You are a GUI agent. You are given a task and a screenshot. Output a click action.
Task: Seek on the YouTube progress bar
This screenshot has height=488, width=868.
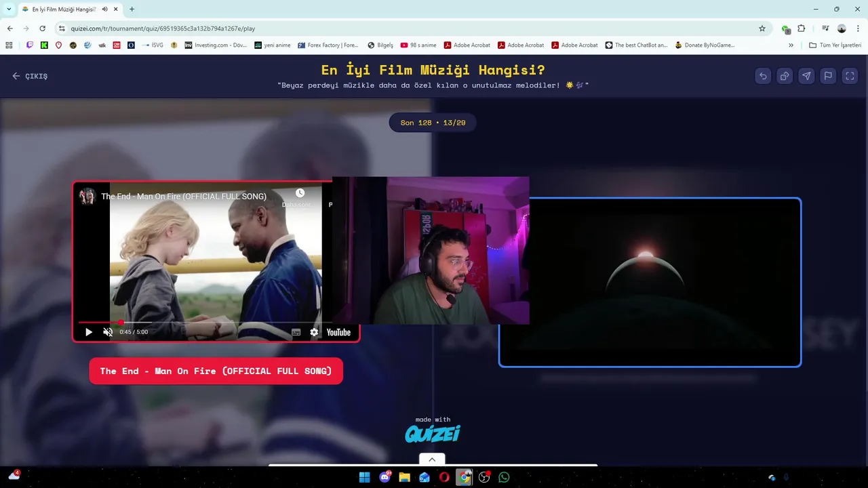(205, 323)
